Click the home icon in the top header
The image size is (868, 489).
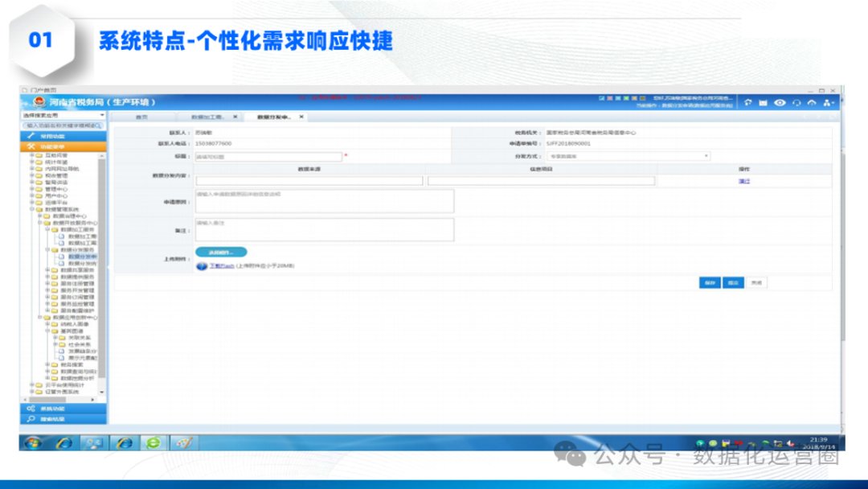point(748,102)
